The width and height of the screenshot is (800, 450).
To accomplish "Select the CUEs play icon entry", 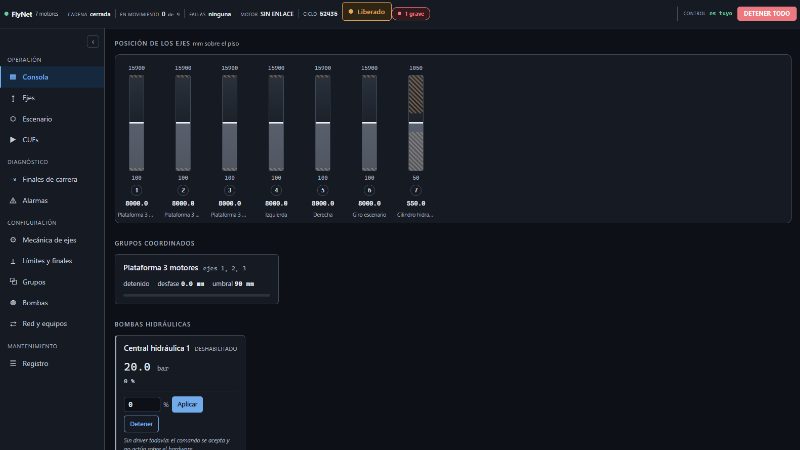I will (x=13, y=140).
